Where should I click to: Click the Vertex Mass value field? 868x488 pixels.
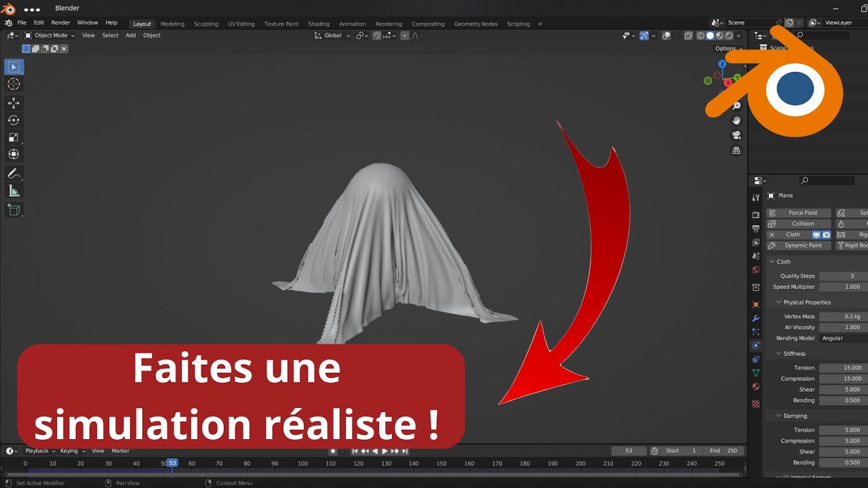(844, 317)
